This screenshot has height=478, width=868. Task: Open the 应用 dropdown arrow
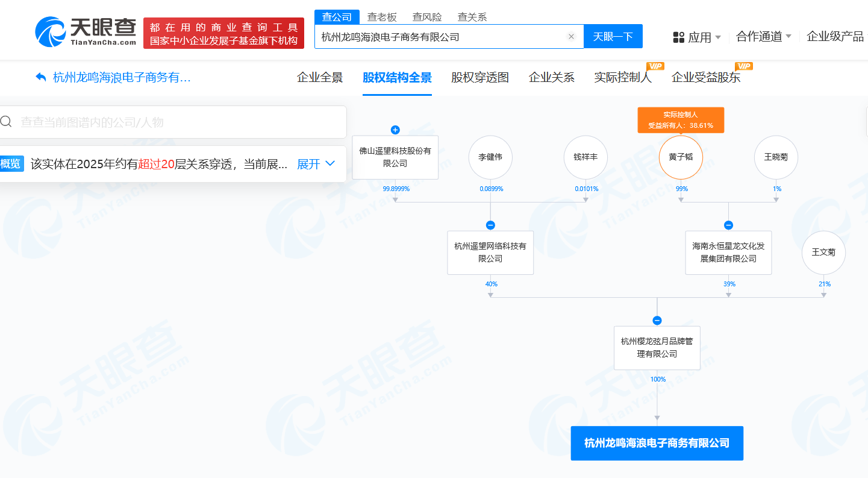pos(718,37)
